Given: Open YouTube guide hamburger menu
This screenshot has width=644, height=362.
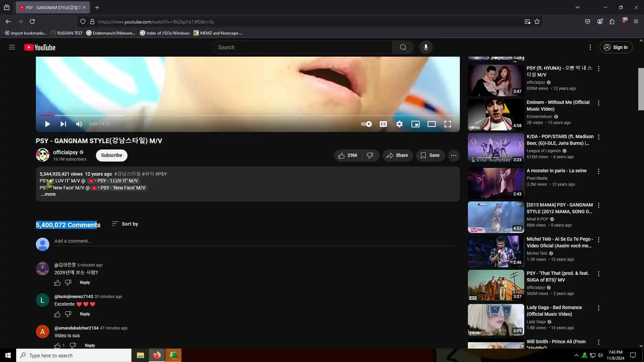Looking at the screenshot, I should 12,47.
